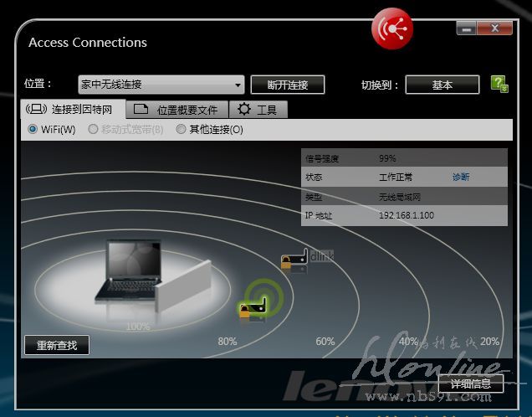
Task: Click the 详细信息 button
Action: (471, 384)
